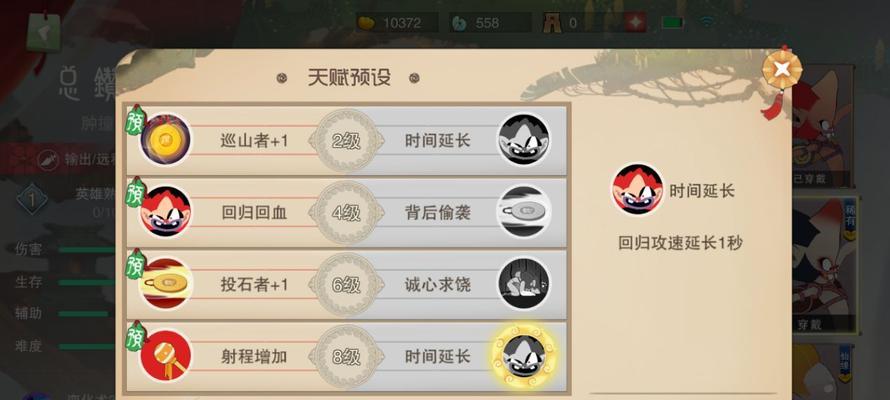Image resolution: width=890 pixels, height=400 pixels.
Task: Open the 时间延长 detail character portrait
Action: coord(637,190)
